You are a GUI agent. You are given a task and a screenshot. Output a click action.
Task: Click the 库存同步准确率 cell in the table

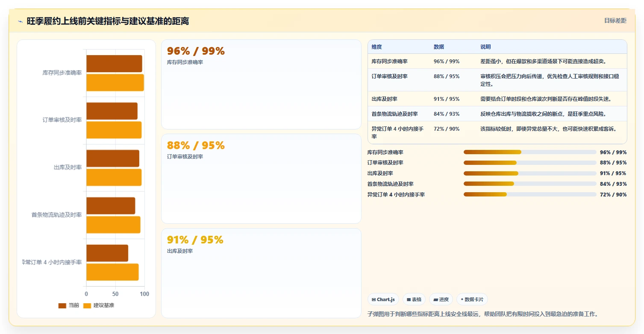pos(389,62)
